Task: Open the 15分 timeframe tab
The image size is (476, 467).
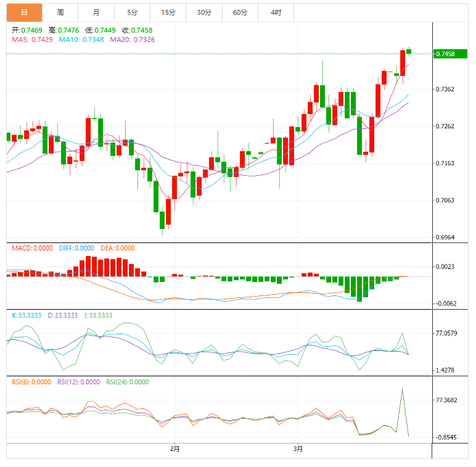Action: pos(168,12)
